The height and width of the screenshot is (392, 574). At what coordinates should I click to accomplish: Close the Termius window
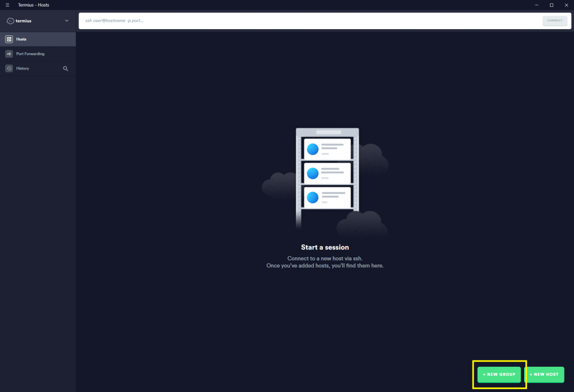coord(566,5)
